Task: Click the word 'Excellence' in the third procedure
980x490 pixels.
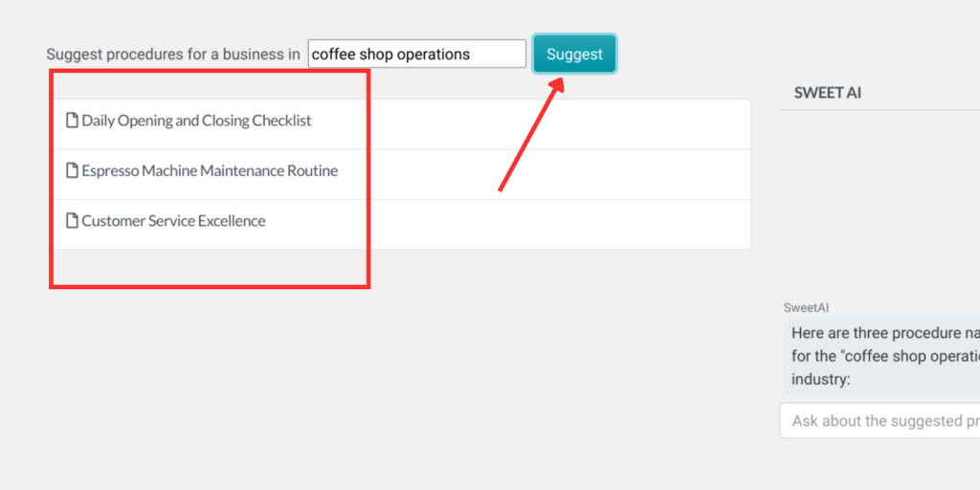Action: [x=232, y=221]
